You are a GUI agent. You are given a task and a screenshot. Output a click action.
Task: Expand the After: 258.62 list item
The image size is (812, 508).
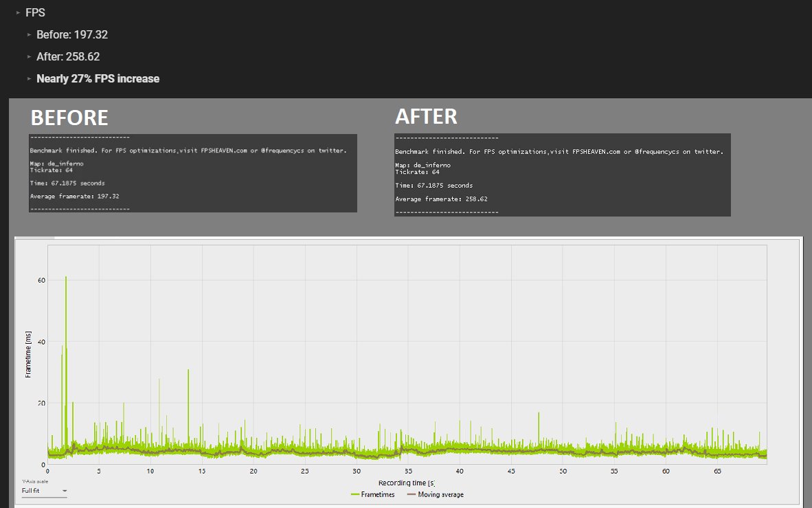(x=68, y=56)
